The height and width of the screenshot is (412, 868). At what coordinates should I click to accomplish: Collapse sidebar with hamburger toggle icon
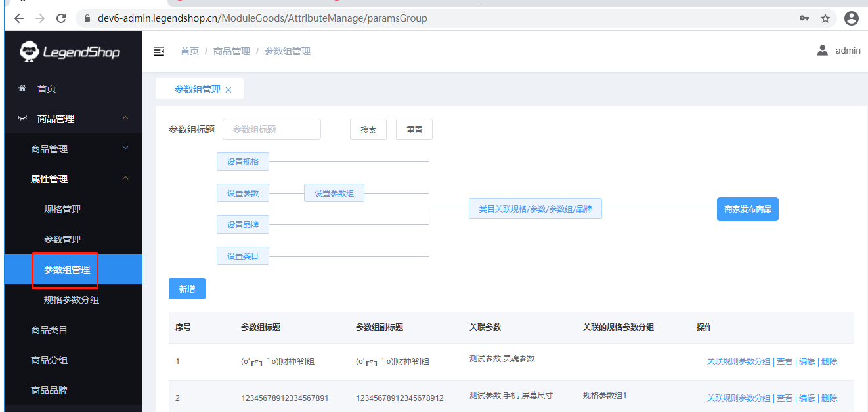point(159,51)
